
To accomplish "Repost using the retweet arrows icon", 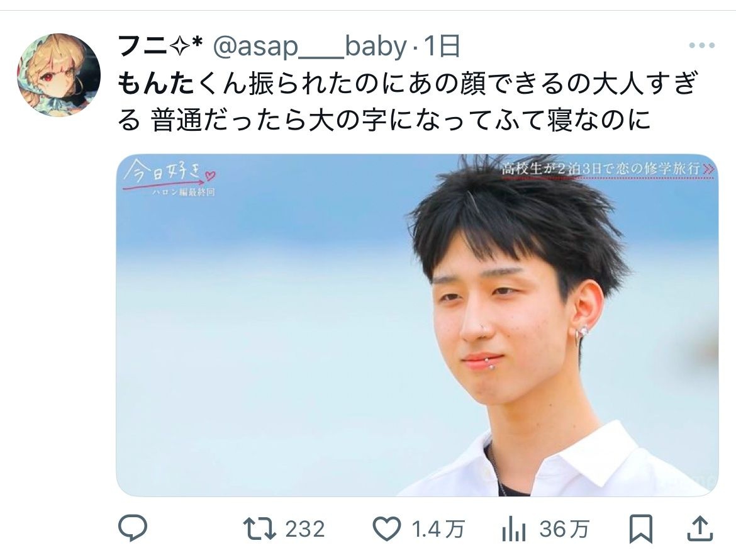I will coord(259,529).
